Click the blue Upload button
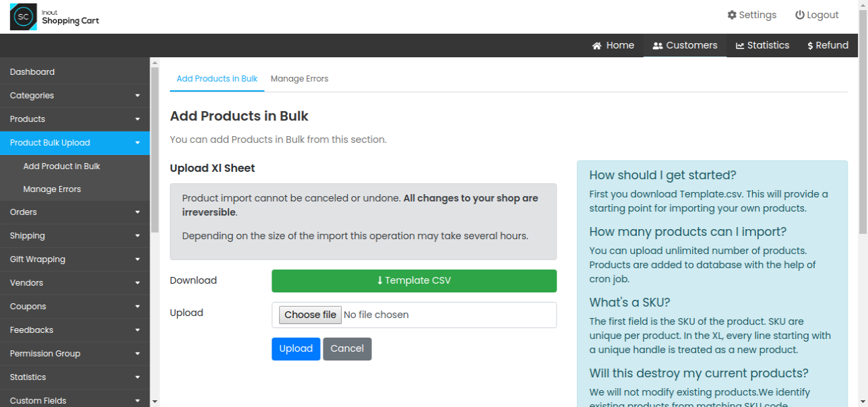Image resolution: width=868 pixels, height=407 pixels. coord(296,349)
